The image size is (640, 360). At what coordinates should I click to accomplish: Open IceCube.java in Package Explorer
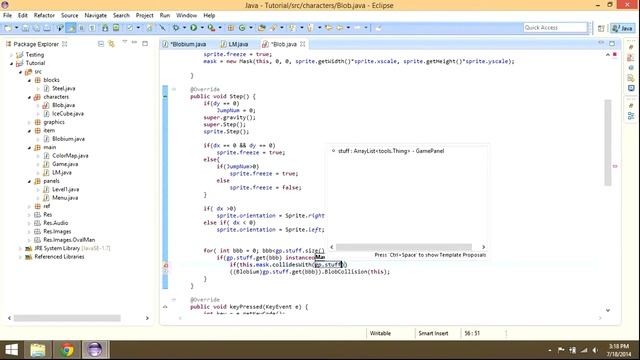[x=68, y=114]
